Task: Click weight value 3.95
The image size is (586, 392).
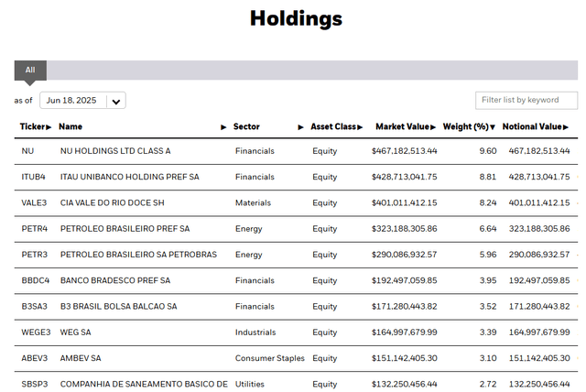Action: pyautogui.click(x=488, y=280)
